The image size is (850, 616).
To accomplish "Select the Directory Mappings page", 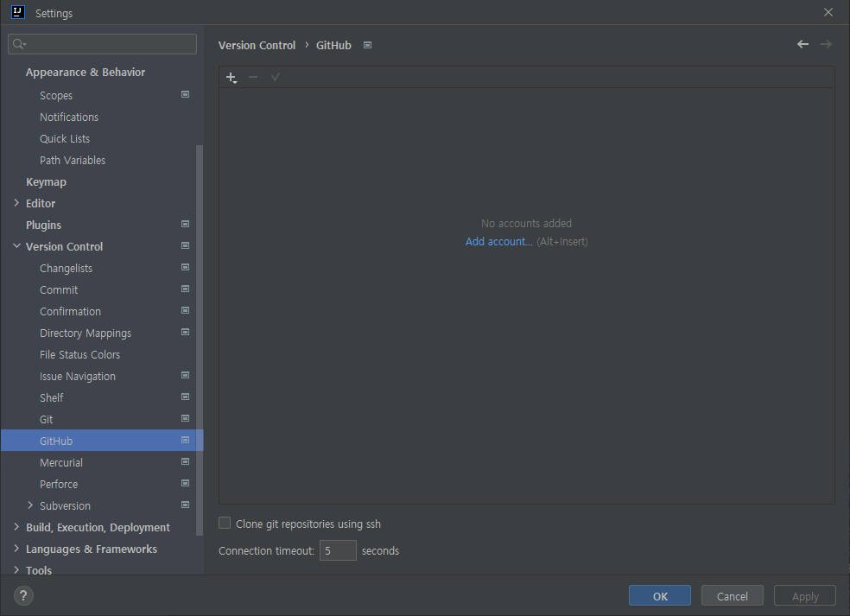I will coord(86,333).
